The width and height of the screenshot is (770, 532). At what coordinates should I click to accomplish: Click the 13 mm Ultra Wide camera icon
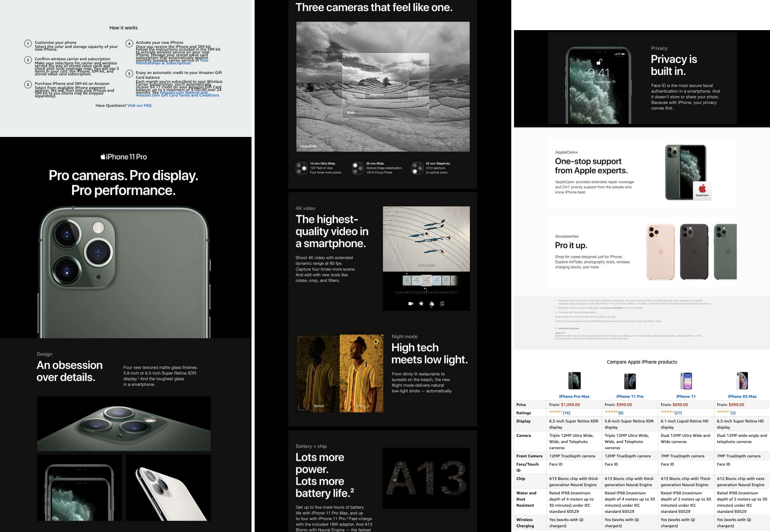pos(301,168)
